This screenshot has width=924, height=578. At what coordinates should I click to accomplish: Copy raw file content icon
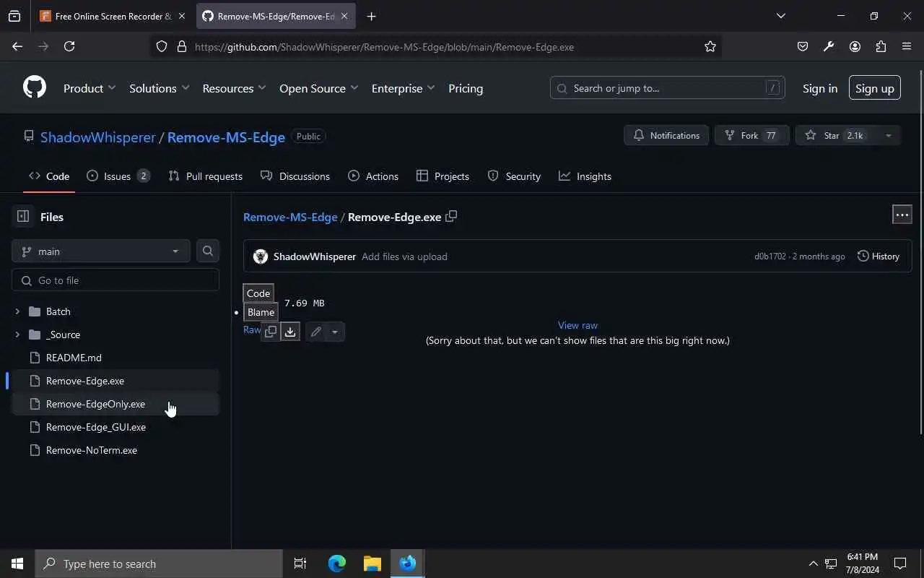(271, 332)
